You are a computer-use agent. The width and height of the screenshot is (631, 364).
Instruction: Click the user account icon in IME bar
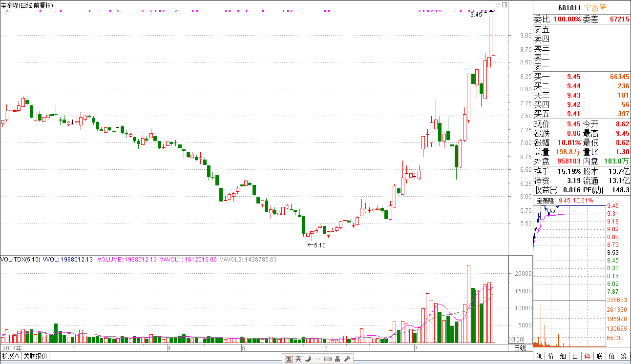click(x=338, y=359)
